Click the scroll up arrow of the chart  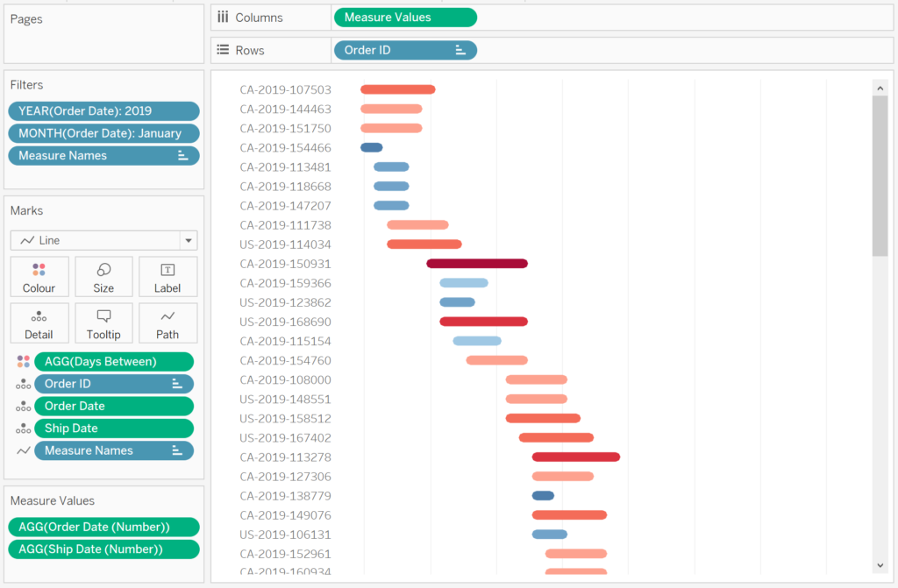[x=880, y=89]
